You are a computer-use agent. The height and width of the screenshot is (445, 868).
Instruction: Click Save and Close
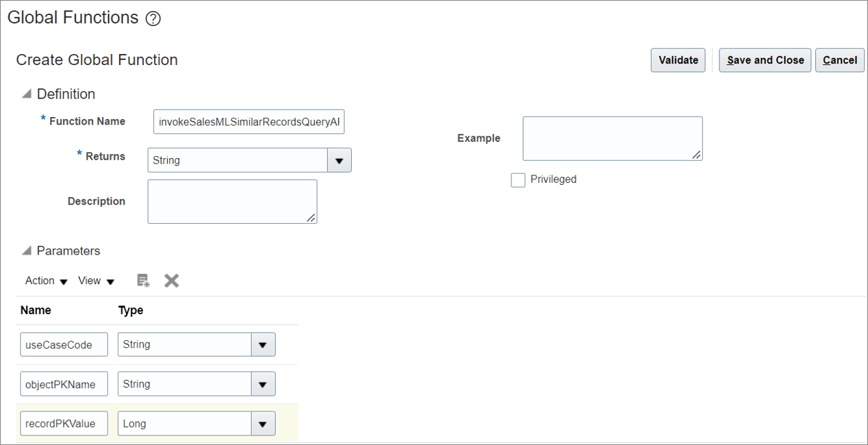coord(765,60)
